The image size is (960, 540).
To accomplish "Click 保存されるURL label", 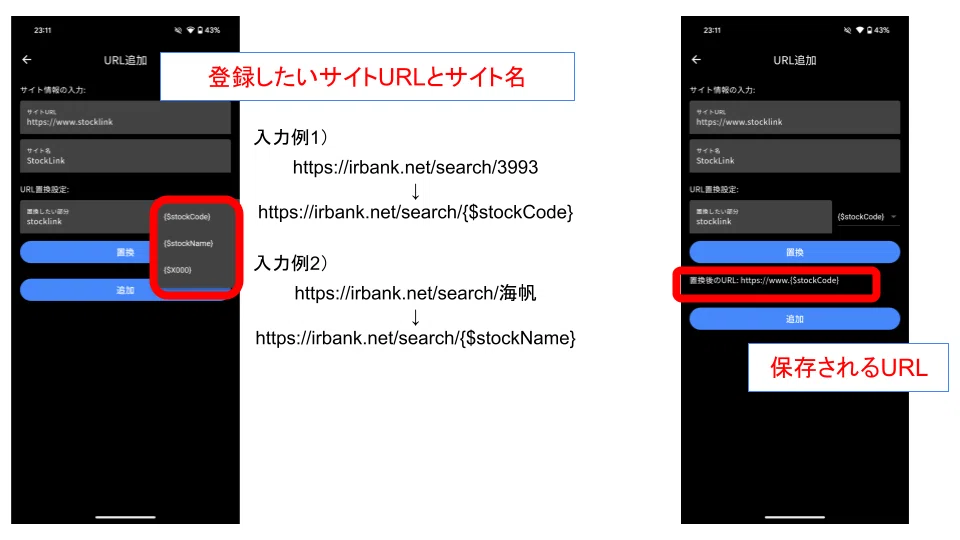I will (849, 367).
